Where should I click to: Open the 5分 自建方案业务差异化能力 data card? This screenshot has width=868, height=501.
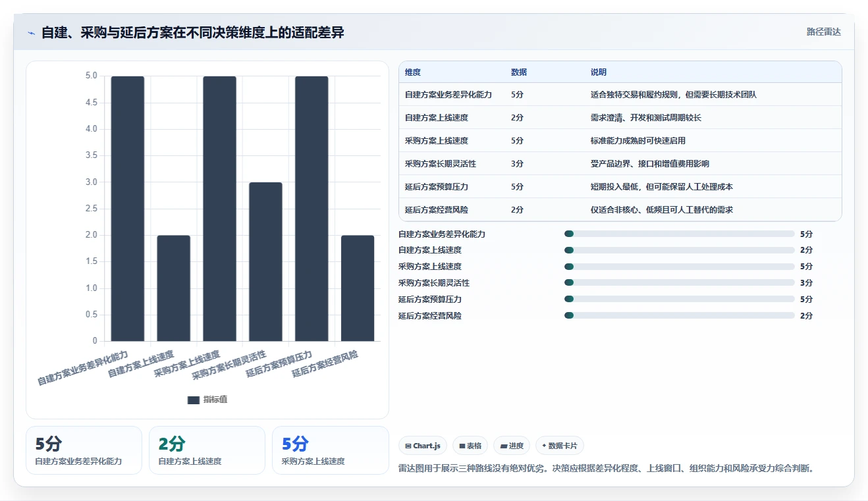(x=84, y=450)
